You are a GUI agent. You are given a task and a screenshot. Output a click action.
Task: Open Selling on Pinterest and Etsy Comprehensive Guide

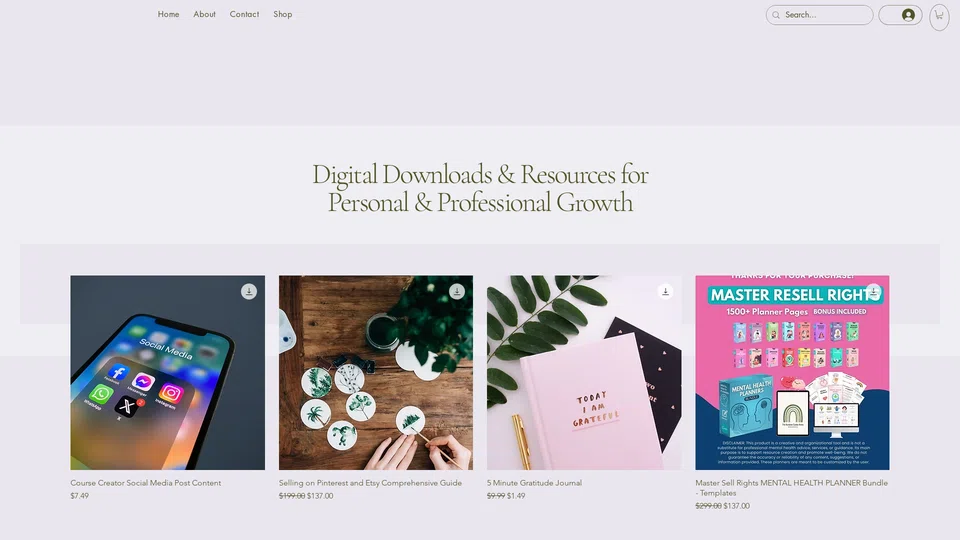coord(370,482)
